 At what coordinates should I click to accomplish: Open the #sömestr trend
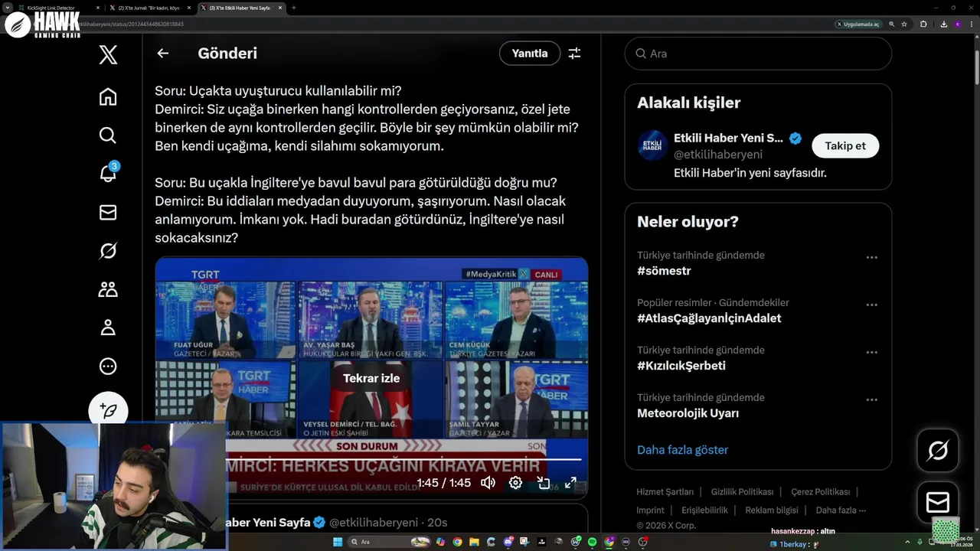tap(664, 271)
